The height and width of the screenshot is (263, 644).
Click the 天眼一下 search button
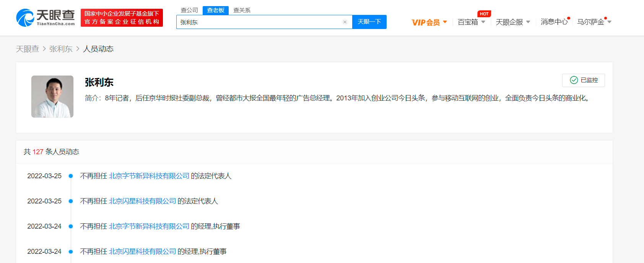point(369,22)
